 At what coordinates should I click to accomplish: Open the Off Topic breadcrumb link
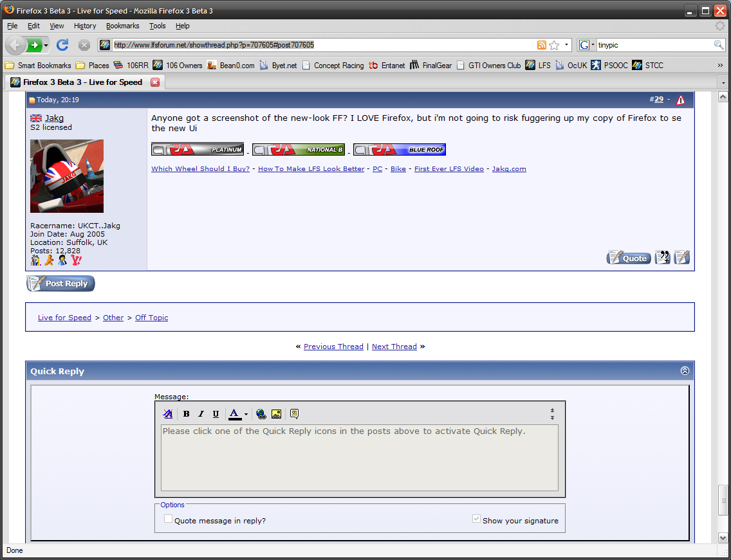(151, 317)
